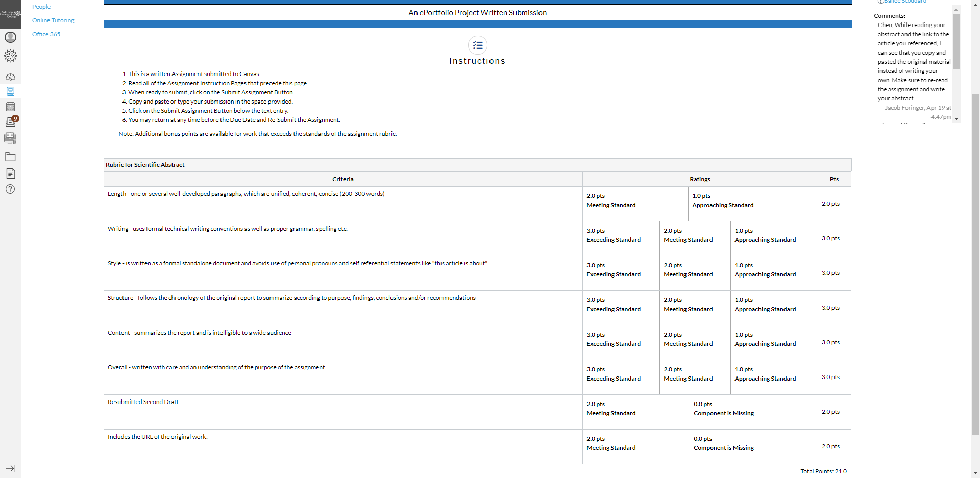Select the highlighted Courses book icon
Image resolution: width=980 pixels, height=478 pixels.
click(x=10, y=91)
